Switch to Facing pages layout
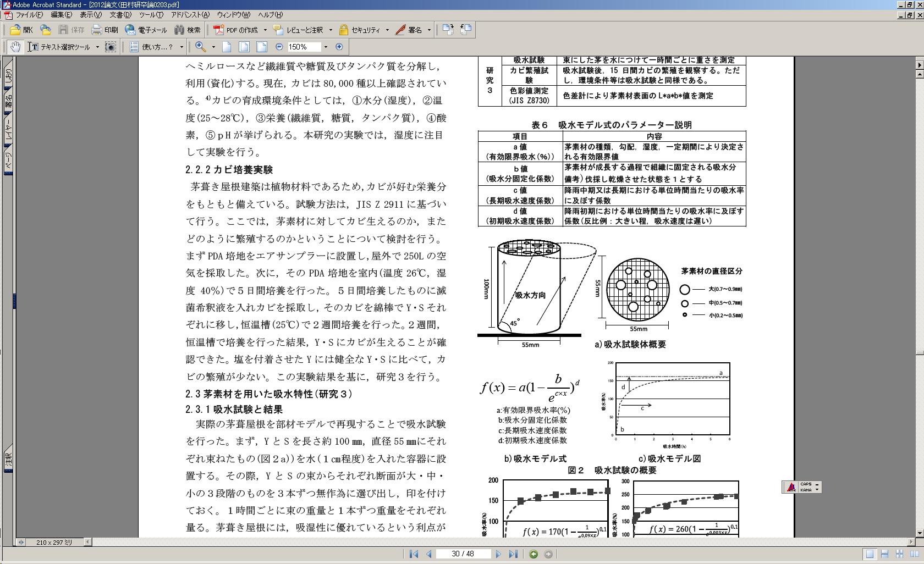The height and width of the screenshot is (564, 924). point(914,554)
